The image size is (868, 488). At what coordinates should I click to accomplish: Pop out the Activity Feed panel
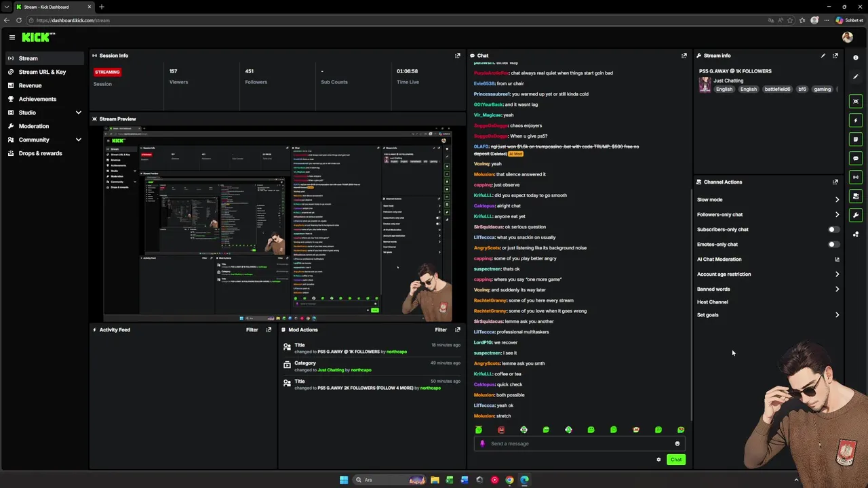[x=269, y=329]
